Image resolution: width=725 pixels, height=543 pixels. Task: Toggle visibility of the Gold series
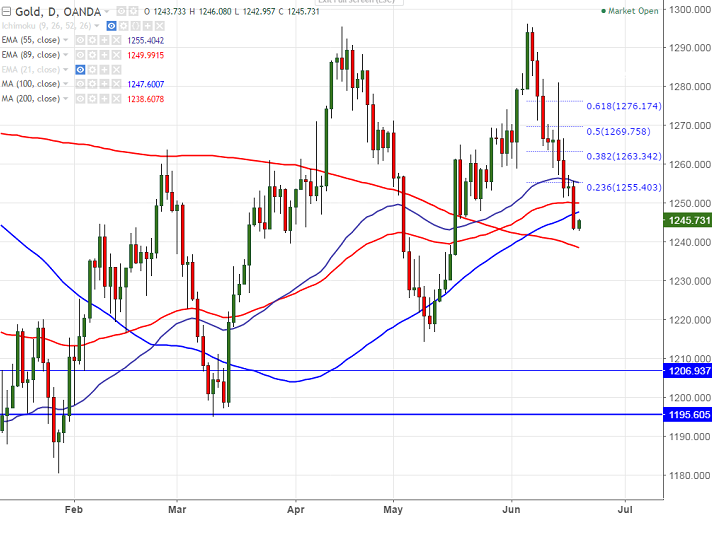click(121, 11)
